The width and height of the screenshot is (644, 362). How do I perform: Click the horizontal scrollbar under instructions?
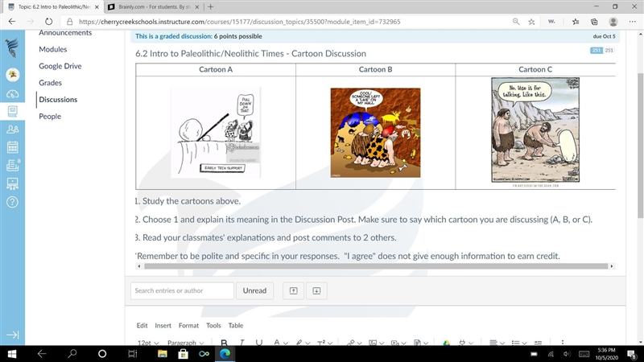tap(376, 266)
